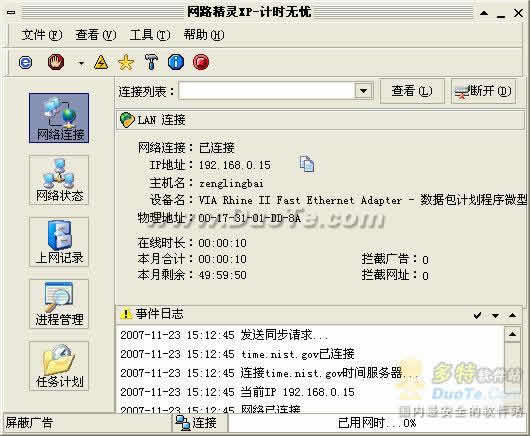Click the title bar roll-up arrow button

pos(484,14)
